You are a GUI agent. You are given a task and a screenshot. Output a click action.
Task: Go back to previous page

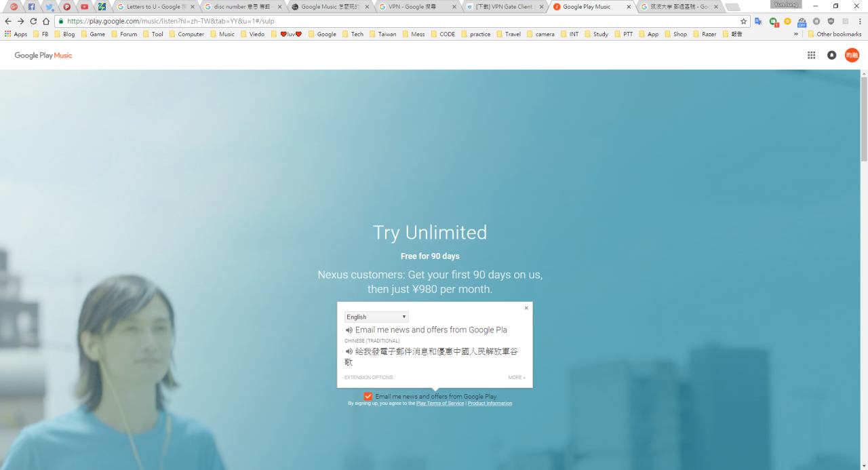[9, 21]
